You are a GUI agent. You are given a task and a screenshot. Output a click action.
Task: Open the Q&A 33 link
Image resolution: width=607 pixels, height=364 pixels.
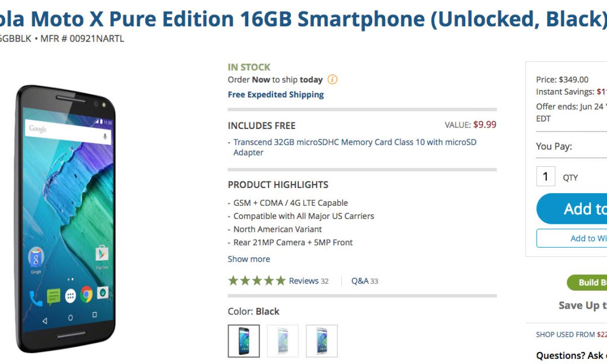click(x=365, y=281)
